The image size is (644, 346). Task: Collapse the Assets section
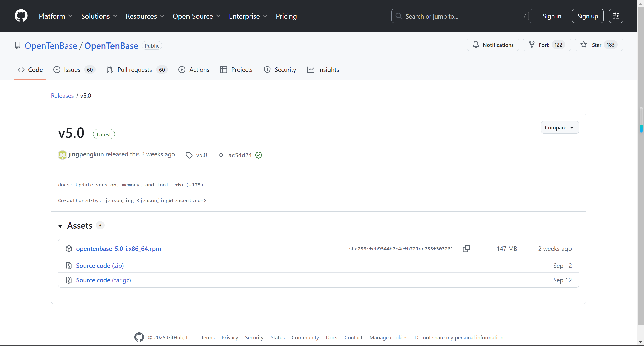tap(60, 226)
